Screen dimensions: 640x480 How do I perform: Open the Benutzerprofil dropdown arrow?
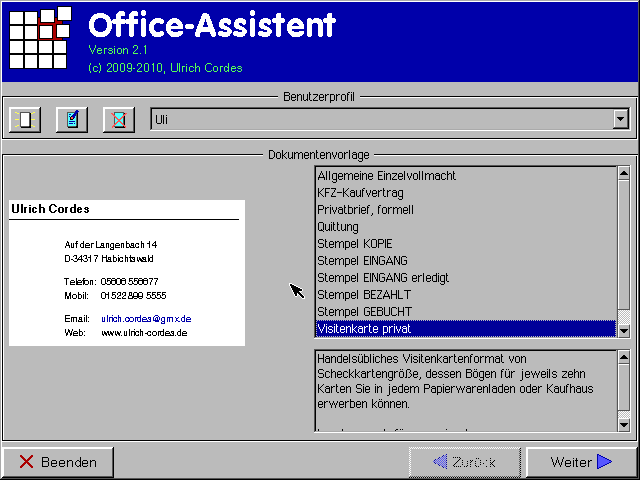tap(621, 120)
